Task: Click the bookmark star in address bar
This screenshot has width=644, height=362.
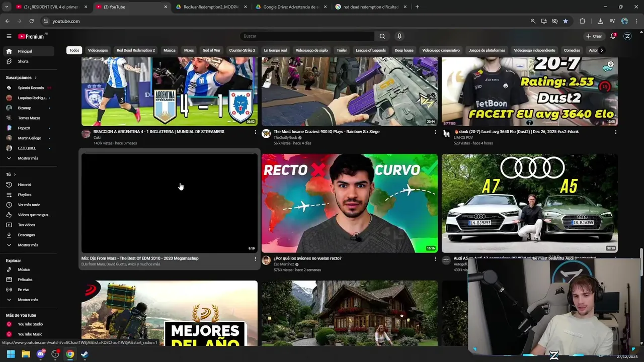Action: click(x=566, y=21)
